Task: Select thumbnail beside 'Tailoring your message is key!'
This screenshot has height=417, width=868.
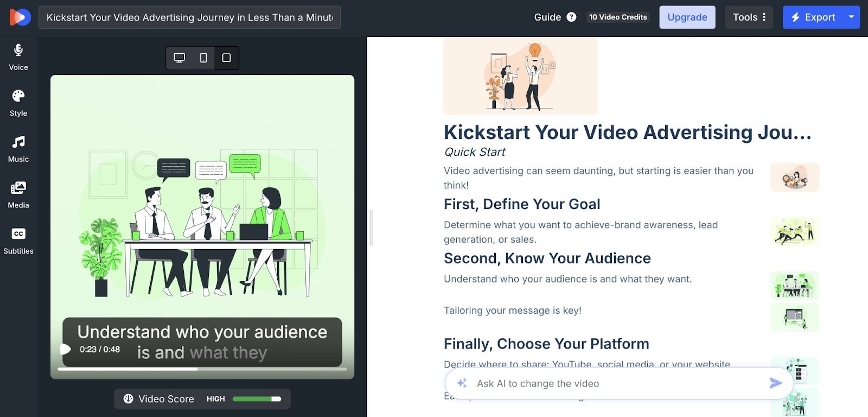Action: click(795, 317)
